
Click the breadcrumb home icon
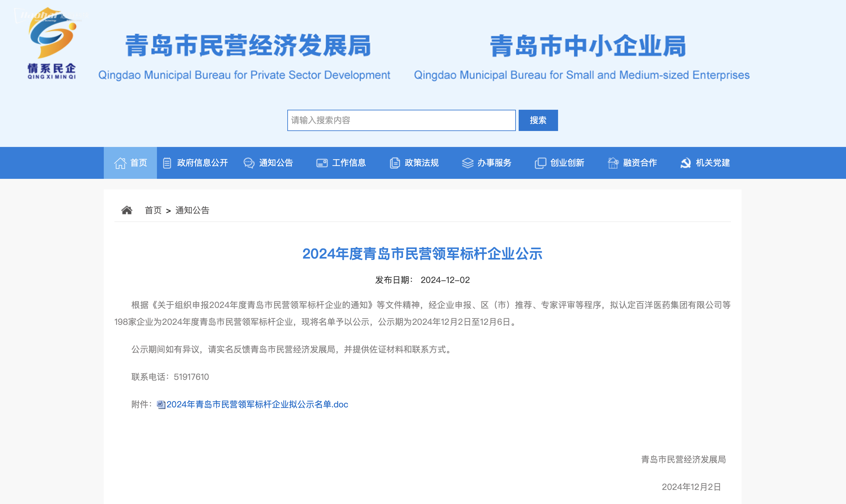point(127,210)
